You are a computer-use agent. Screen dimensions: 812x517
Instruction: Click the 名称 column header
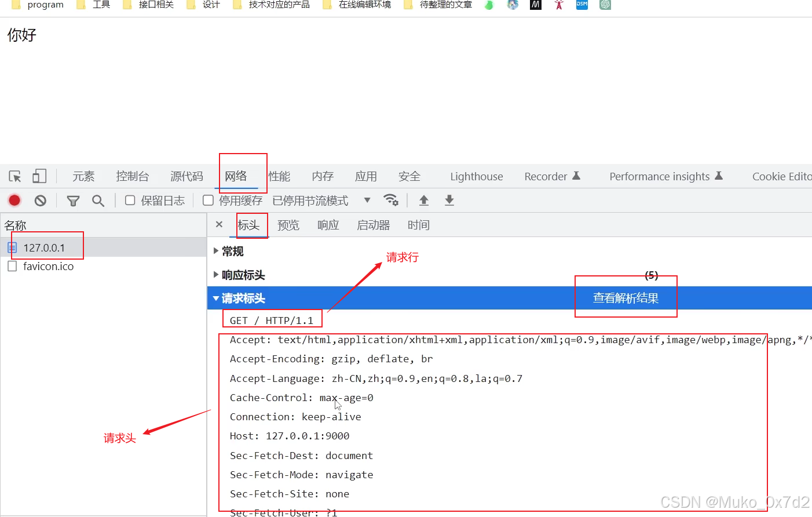104,225
